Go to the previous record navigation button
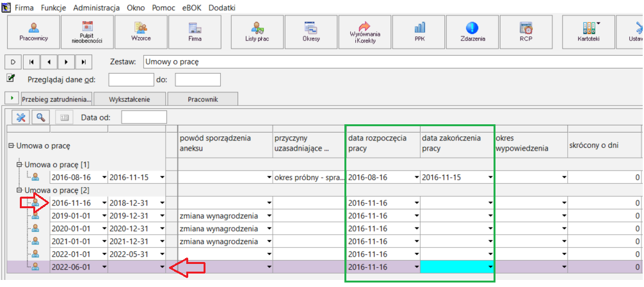Screen dimensions: 644x287 click(x=49, y=62)
